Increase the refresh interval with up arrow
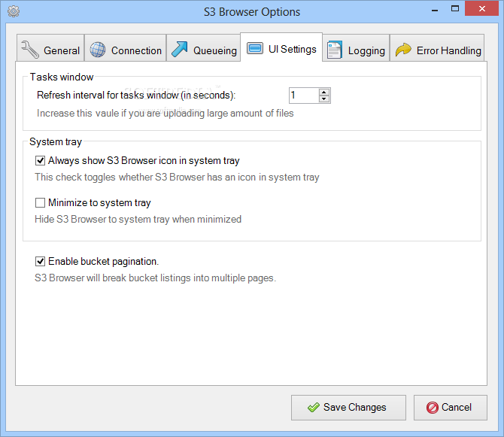The height and width of the screenshot is (437, 504). pyautogui.click(x=324, y=92)
